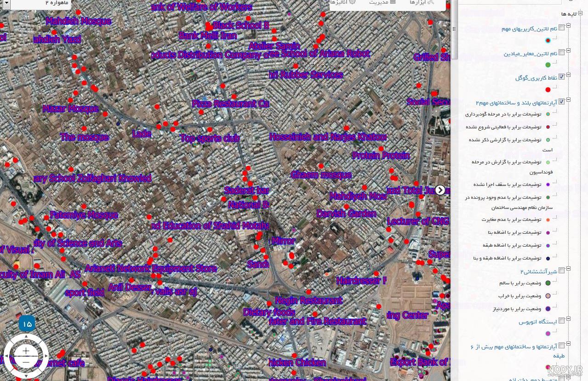Click the Mazar Mosque map label
Viewport: 588px width, 381px height.
70,109
